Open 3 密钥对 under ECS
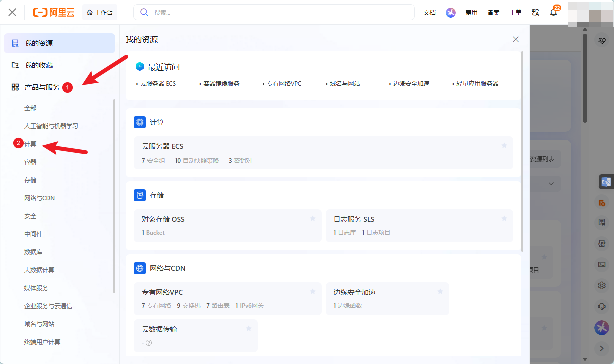The image size is (614, 364). tap(240, 161)
